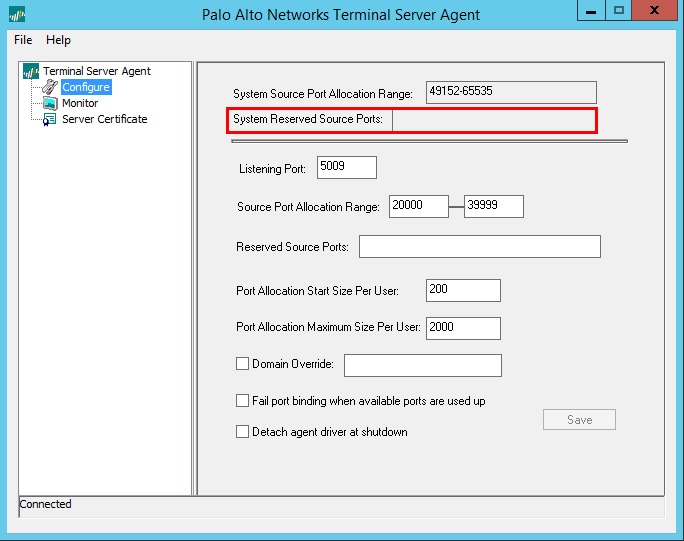This screenshot has width=684, height=541.
Task: Click the Port Allocation Start Size field
Action: (463, 290)
